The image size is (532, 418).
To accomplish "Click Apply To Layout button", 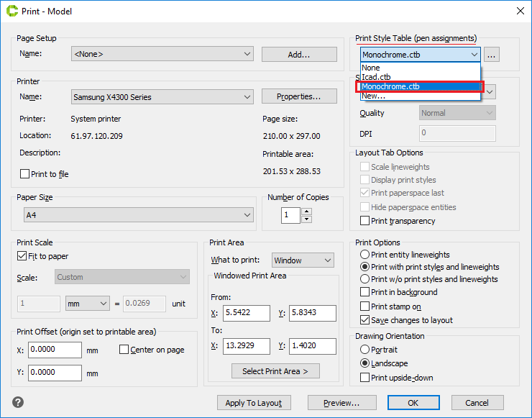I will click(x=254, y=403).
